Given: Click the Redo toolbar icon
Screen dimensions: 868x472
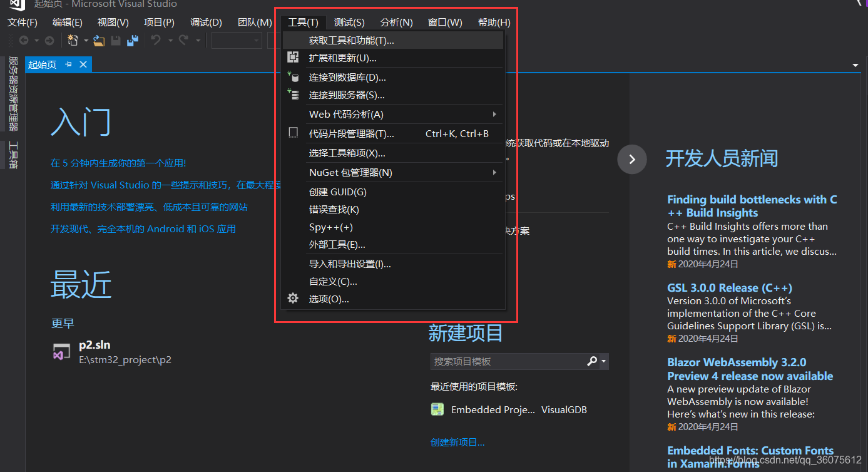Looking at the screenshot, I should 183,41.
